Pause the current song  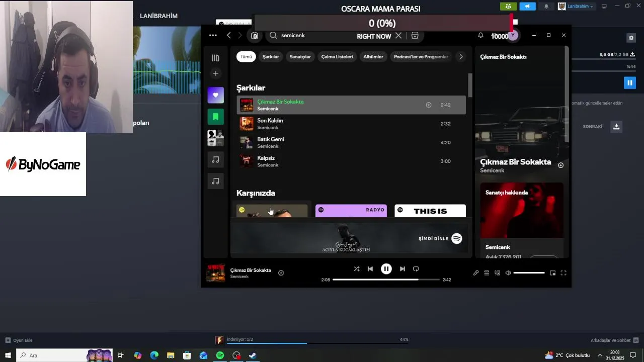pyautogui.click(x=386, y=269)
